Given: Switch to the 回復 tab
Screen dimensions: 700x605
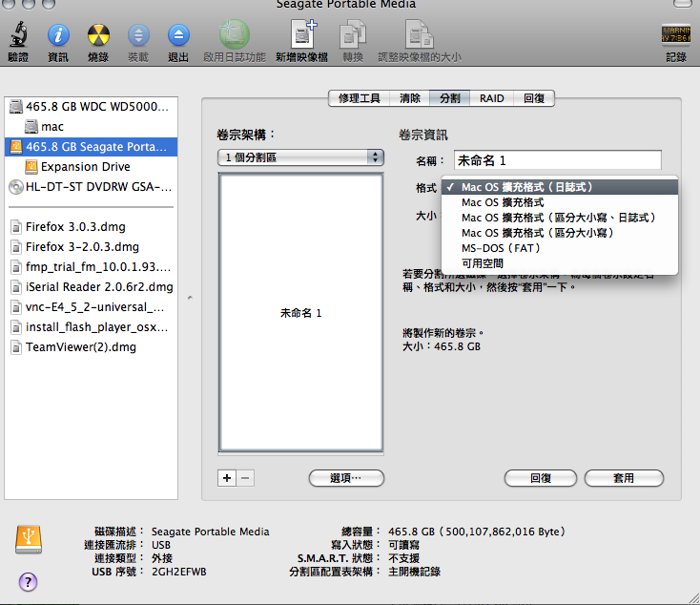Looking at the screenshot, I should (534, 98).
